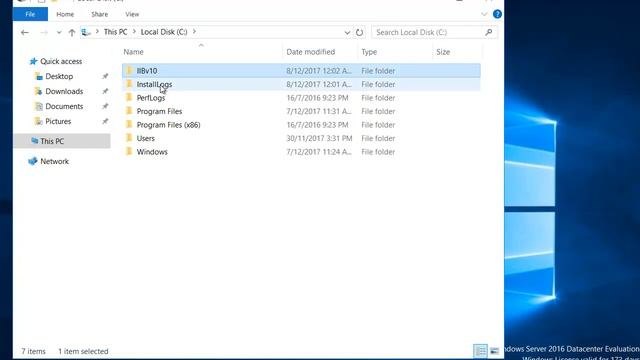The height and width of the screenshot is (360, 640).
Task: Select This PC in navigation pane
Action: click(x=52, y=141)
